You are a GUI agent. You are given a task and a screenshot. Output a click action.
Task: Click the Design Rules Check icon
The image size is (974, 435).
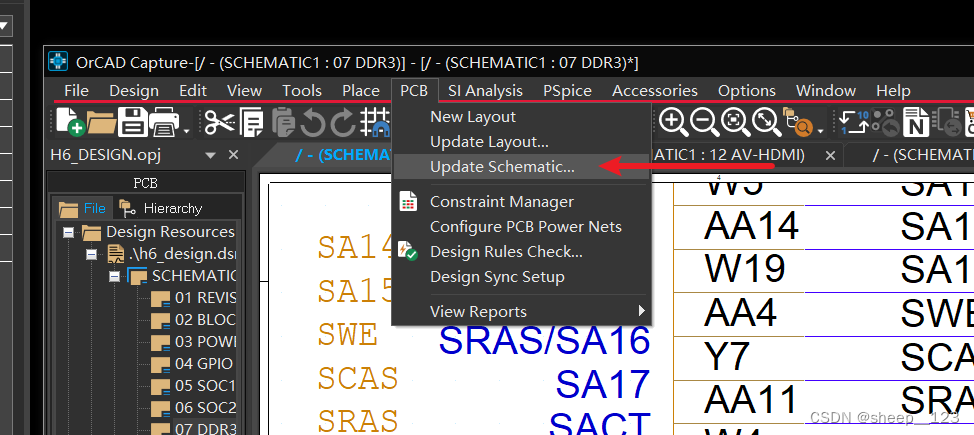tap(408, 251)
